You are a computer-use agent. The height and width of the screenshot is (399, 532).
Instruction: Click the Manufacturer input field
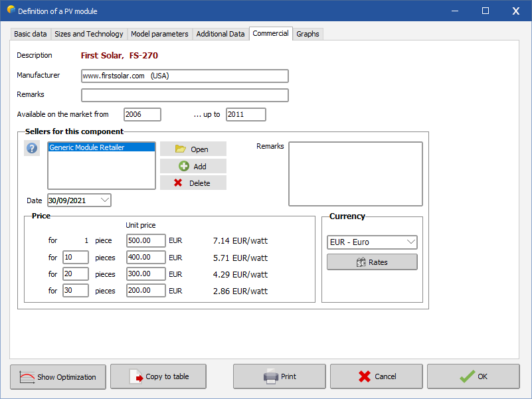click(185, 76)
